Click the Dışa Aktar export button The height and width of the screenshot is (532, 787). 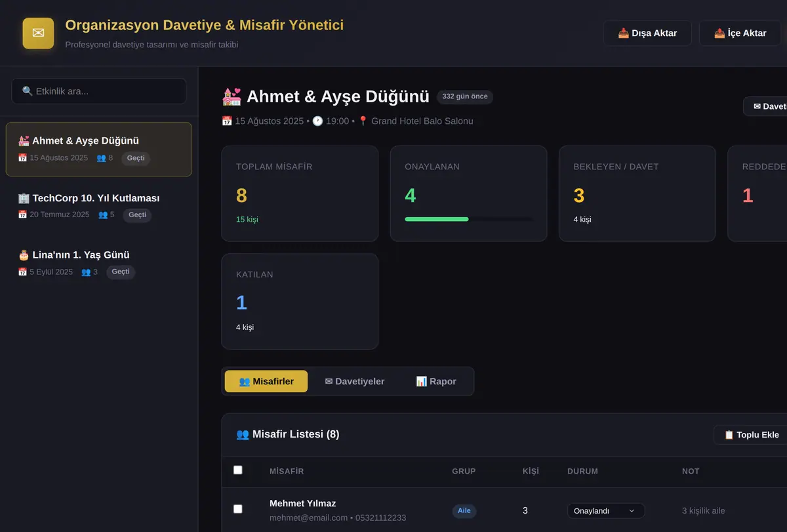click(647, 33)
